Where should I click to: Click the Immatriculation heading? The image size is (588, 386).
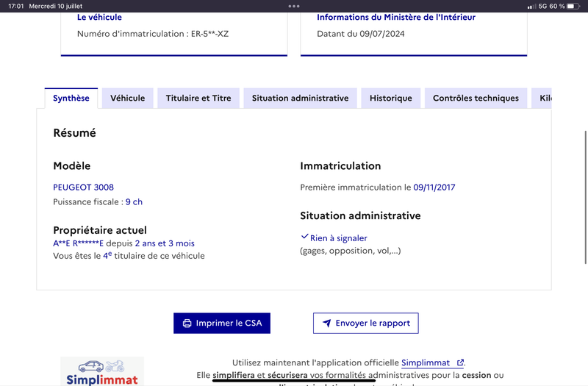click(x=340, y=166)
